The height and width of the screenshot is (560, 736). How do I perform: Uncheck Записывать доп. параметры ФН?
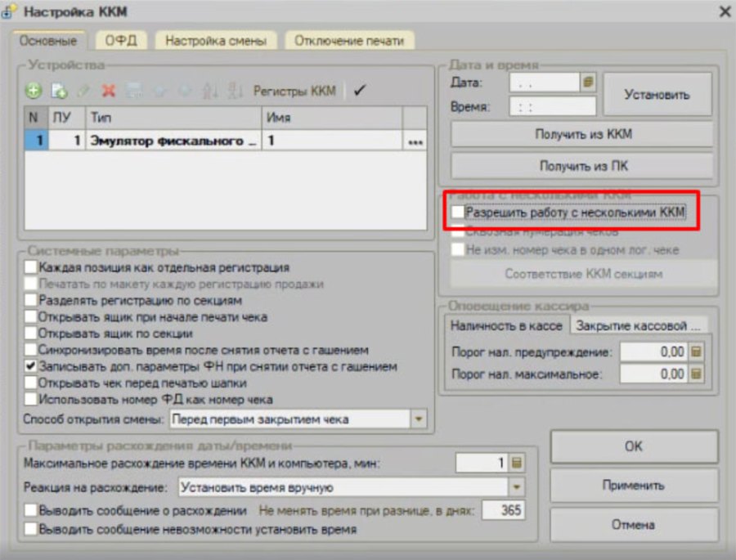pos(31,366)
